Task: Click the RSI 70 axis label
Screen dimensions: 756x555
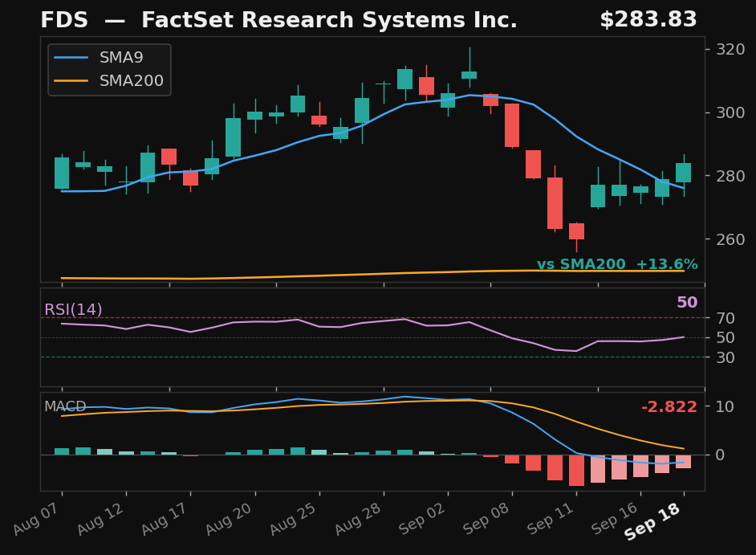Action: click(726, 318)
